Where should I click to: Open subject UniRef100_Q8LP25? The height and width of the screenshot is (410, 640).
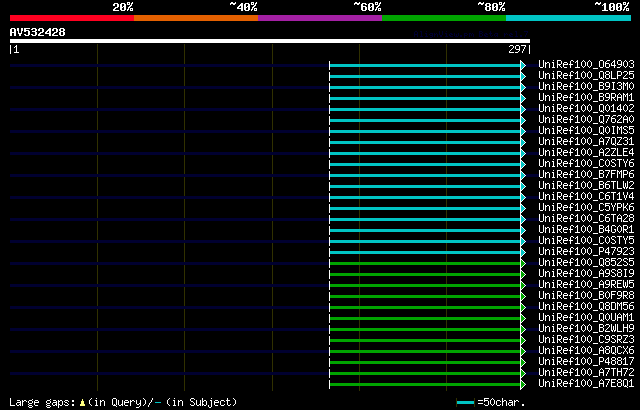tap(587, 75)
